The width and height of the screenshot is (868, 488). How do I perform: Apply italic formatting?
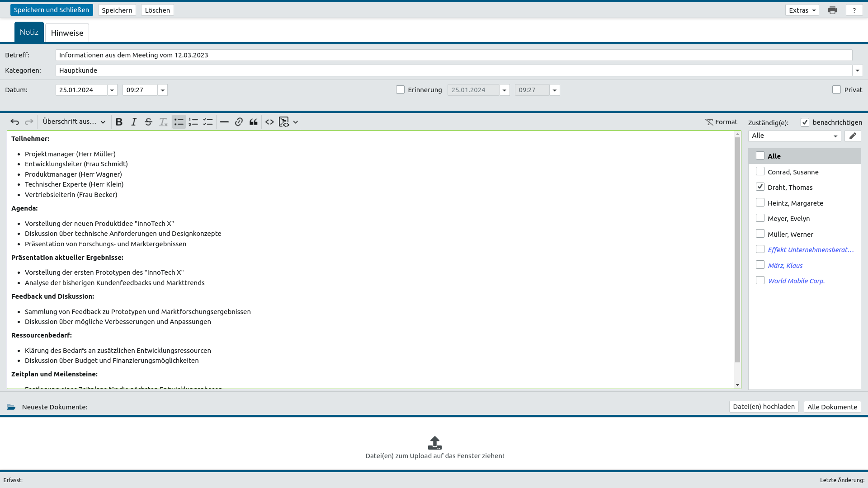click(134, 122)
